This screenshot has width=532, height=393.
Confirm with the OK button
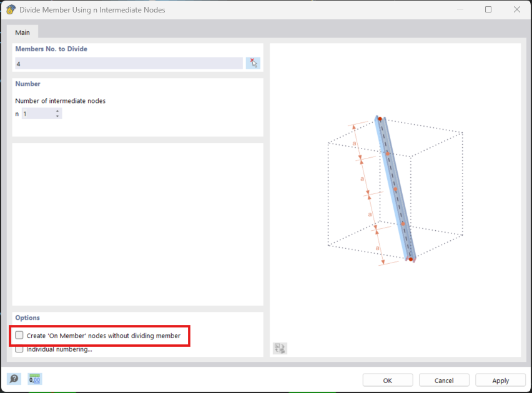(388, 381)
